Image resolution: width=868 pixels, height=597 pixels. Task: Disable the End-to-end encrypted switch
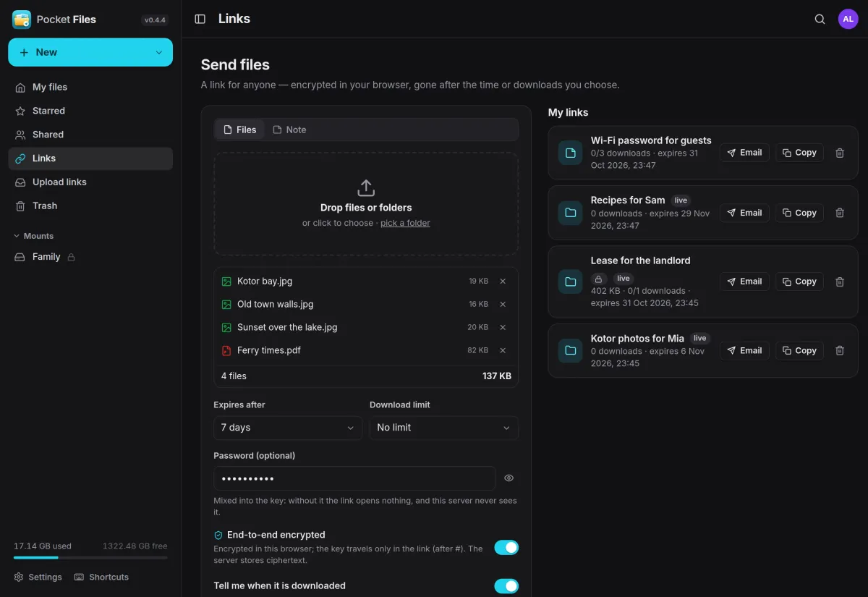coord(506,548)
